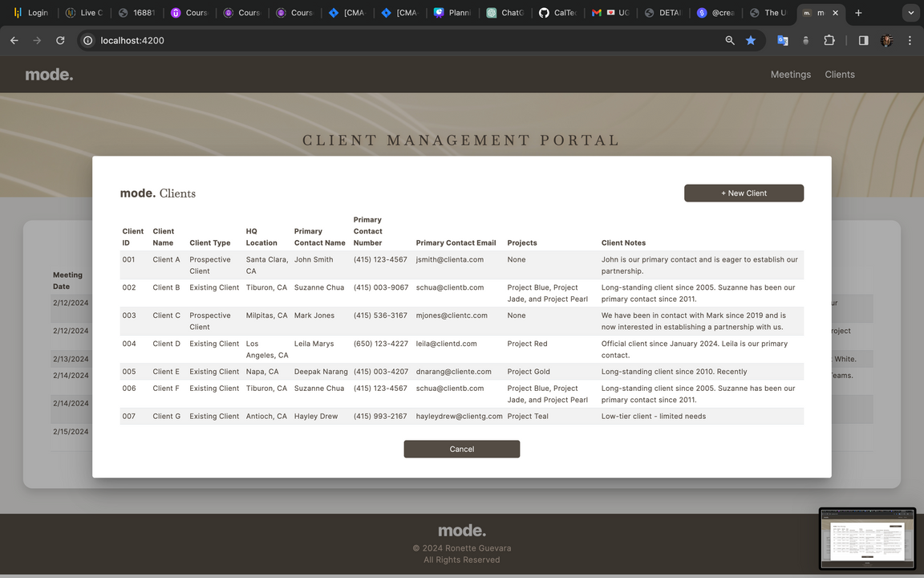Screen dimensions: 924x578
Task: Open a new browser tab with plus
Action: [858, 13]
